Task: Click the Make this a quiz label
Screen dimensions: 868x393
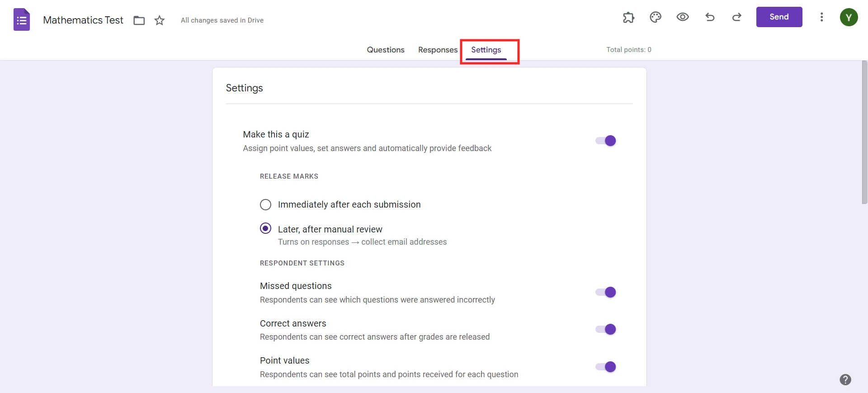Action: click(x=276, y=134)
